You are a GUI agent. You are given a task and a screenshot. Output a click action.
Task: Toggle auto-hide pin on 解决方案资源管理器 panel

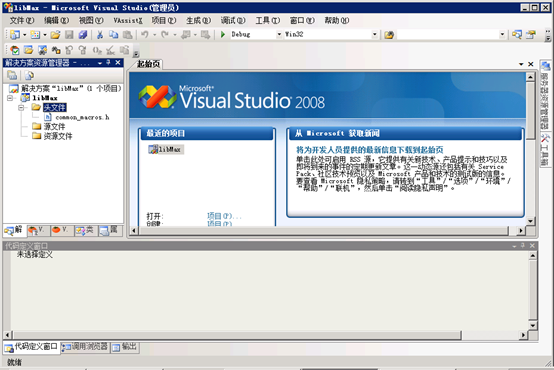click(x=108, y=63)
